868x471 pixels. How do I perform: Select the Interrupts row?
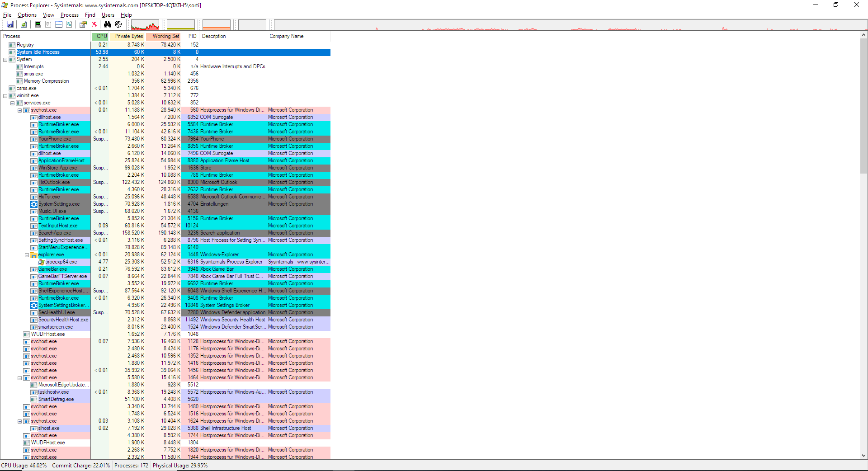coord(33,66)
